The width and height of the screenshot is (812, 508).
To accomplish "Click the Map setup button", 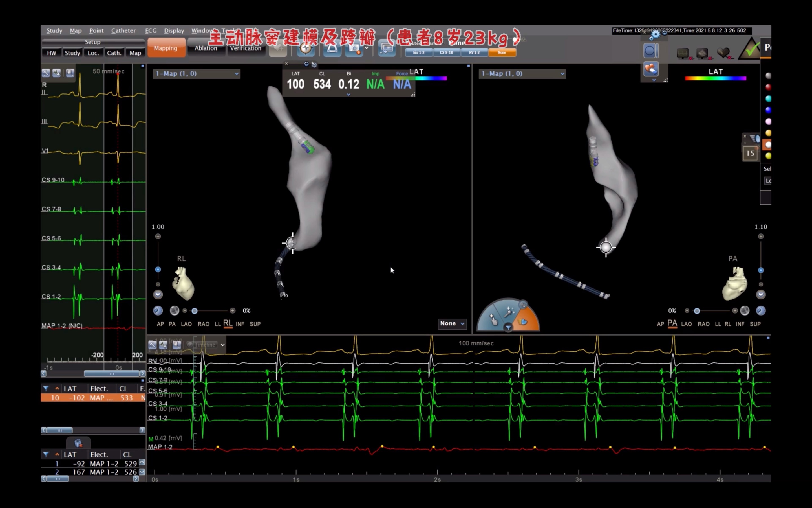I will point(135,53).
